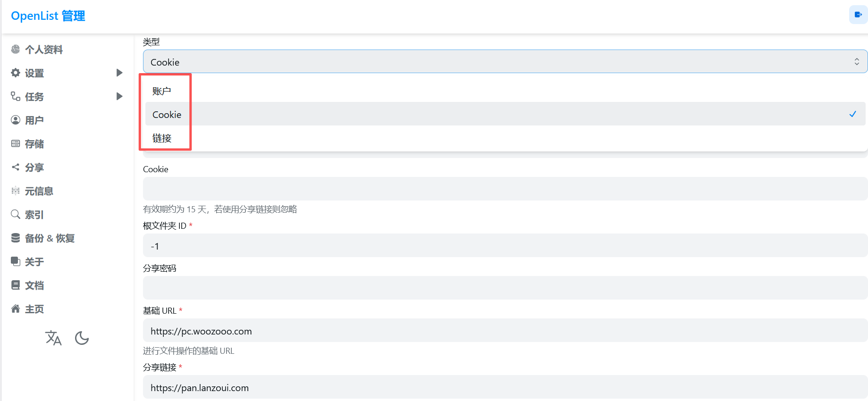
Task: Click the 索引 magnifier icon
Action: [16, 214]
